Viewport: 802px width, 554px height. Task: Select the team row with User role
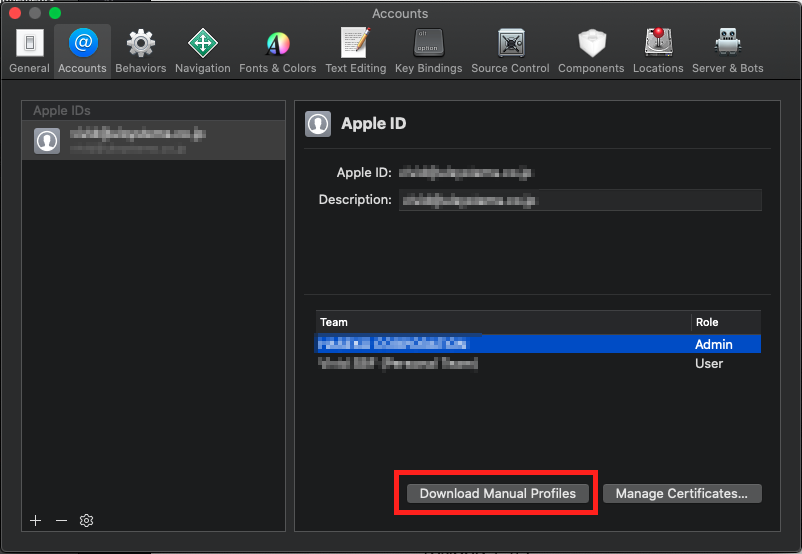click(538, 363)
